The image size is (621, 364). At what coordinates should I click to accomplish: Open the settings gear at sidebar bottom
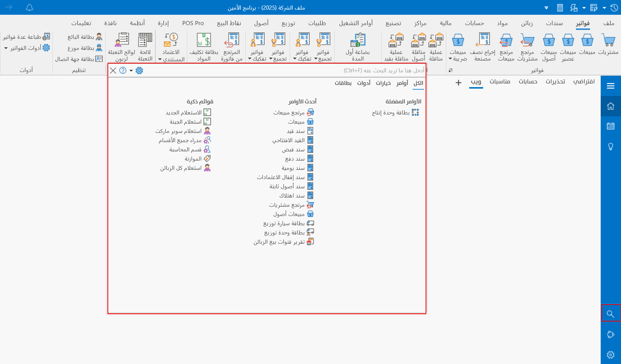611,355
